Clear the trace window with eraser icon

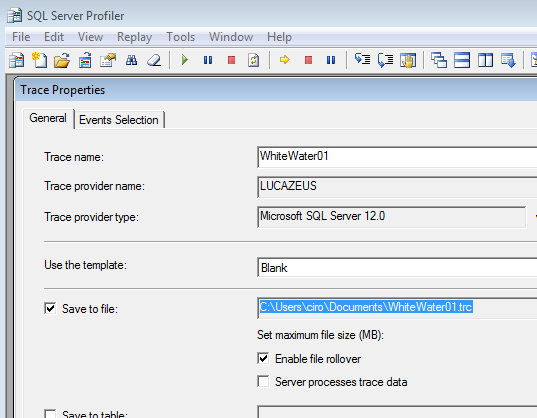coord(154,60)
